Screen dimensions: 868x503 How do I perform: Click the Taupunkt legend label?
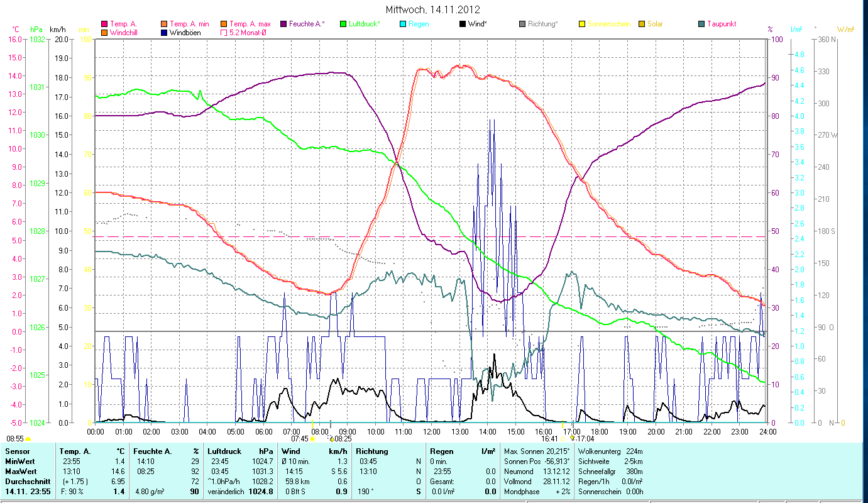click(722, 24)
